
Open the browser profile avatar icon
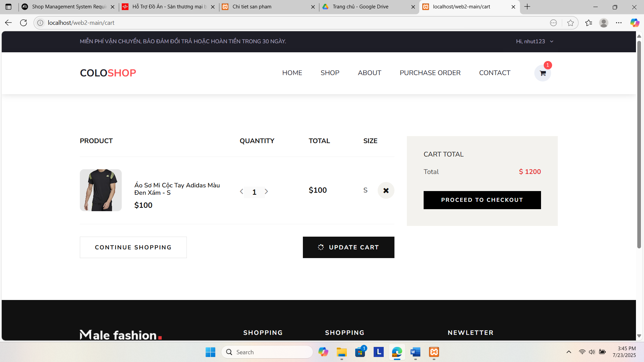coord(603,23)
